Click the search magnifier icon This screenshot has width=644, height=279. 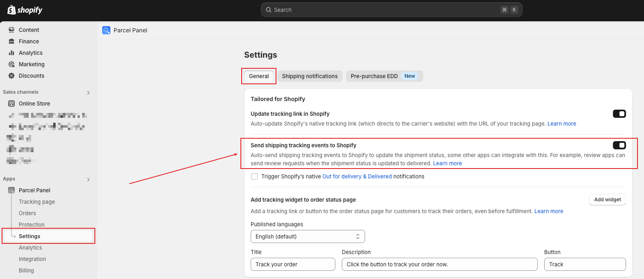click(x=269, y=10)
